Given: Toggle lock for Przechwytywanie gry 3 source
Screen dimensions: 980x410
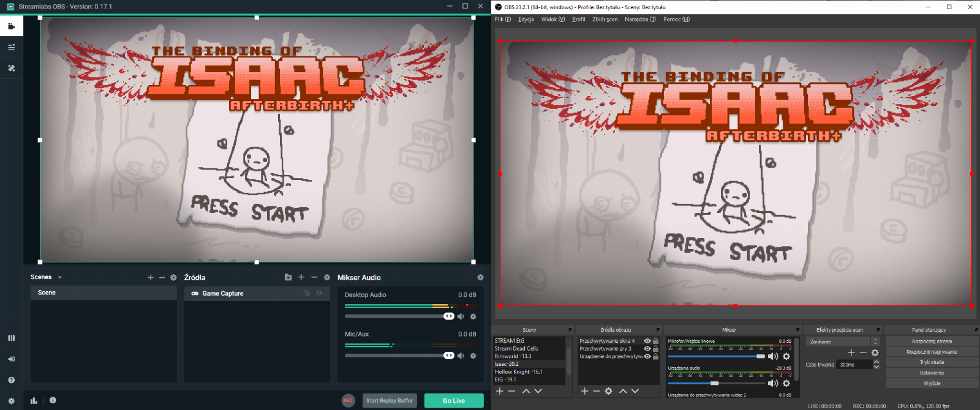Looking at the screenshot, I should click(x=655, y=349).
